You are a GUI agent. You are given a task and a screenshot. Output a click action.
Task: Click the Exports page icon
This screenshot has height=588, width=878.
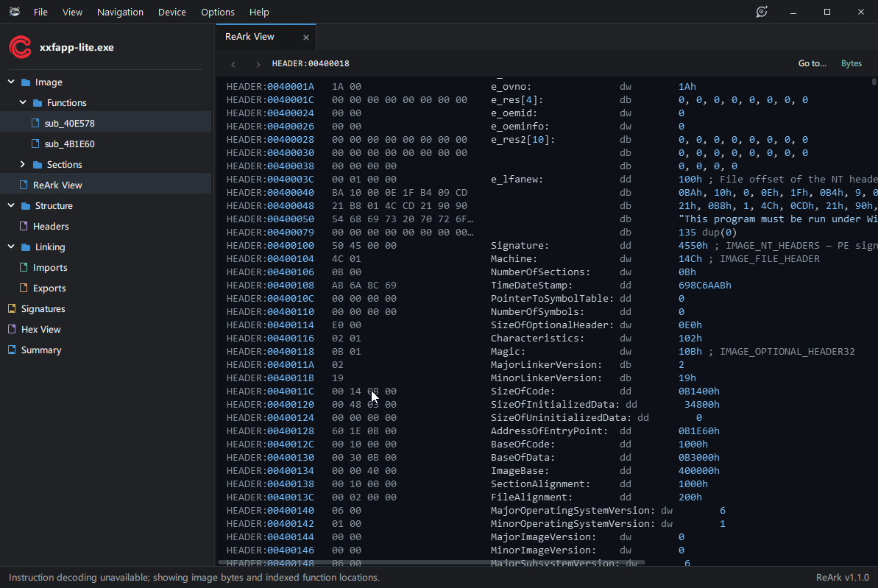pos(24,288)
